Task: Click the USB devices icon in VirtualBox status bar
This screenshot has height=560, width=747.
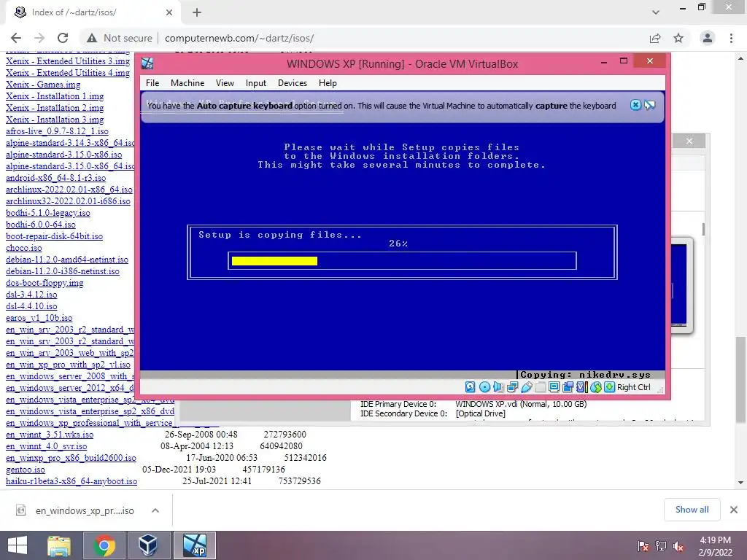Action: coord(527,387)
